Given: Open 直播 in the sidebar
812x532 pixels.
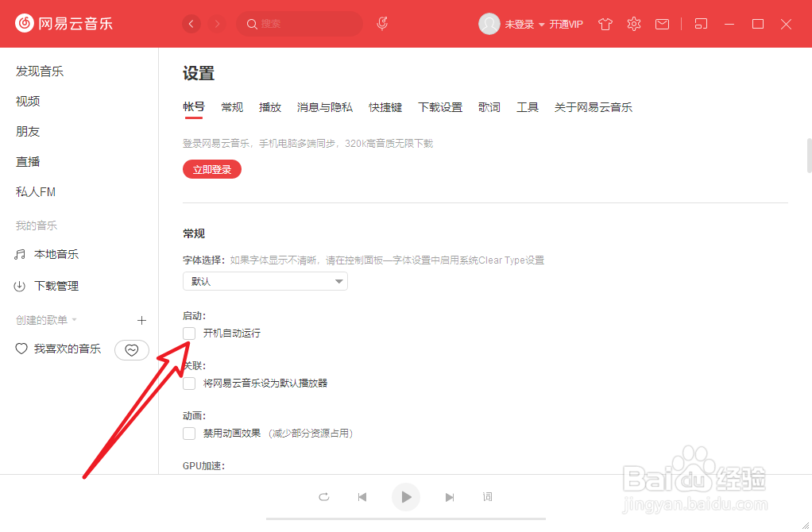Looking at the screenshot, I should tap(28, 161).
